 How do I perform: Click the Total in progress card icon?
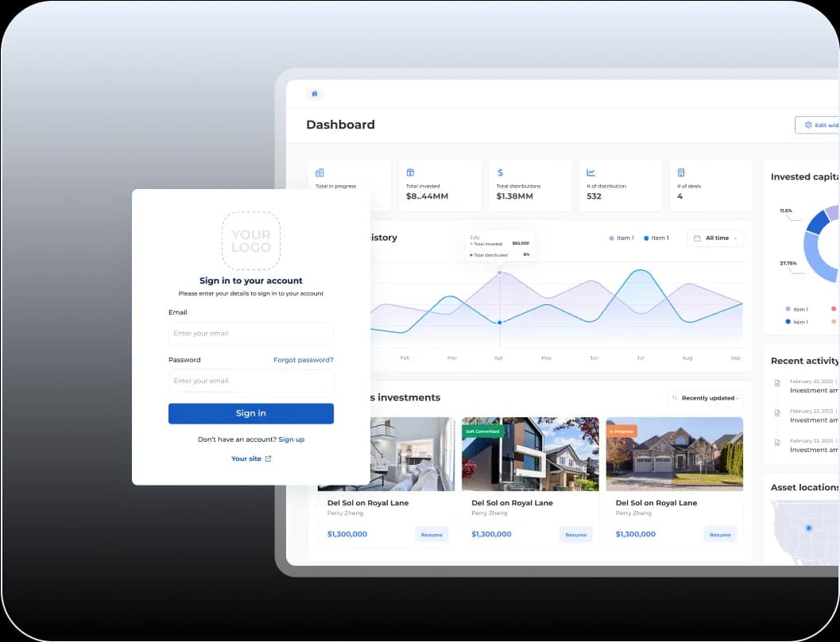point(319,172)
